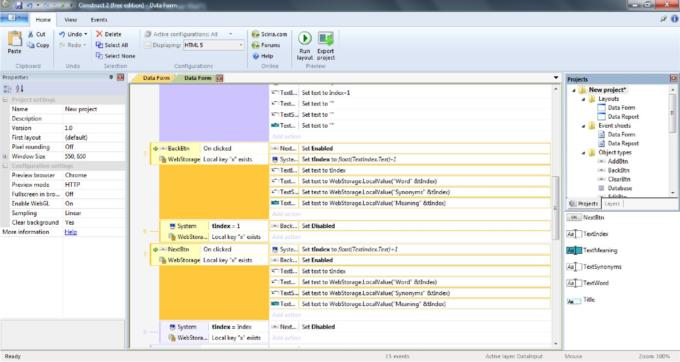Screen dimensions: 680x362
Task: Sort properties alphabetically icon
Action: (20, 89)
